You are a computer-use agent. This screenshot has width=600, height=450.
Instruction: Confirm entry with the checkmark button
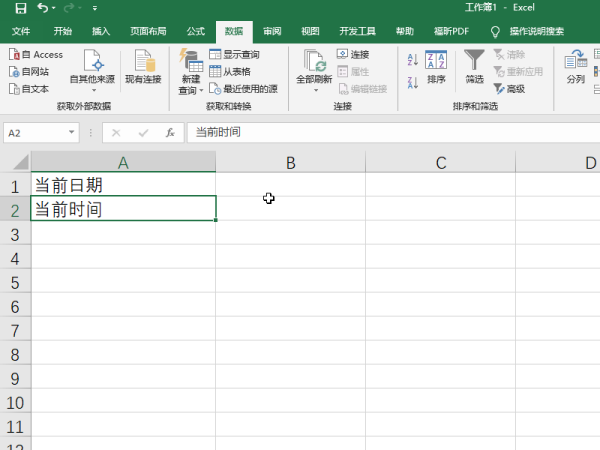(143, 133)
